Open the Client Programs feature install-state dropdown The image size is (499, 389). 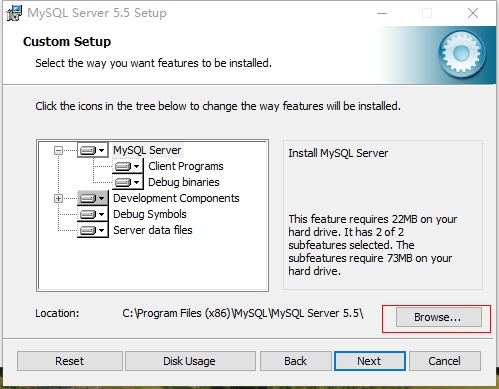(x=128, y=166)
